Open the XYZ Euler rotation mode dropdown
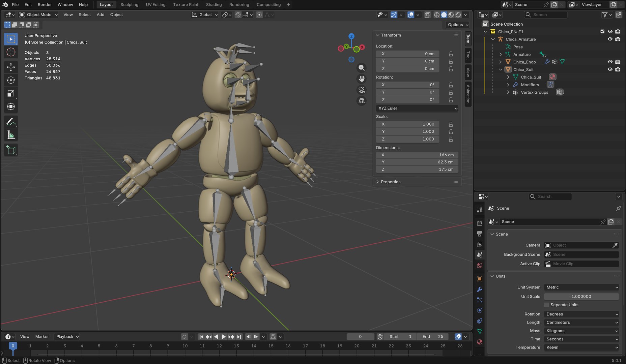The image size is (626, 364). (417, 108)
